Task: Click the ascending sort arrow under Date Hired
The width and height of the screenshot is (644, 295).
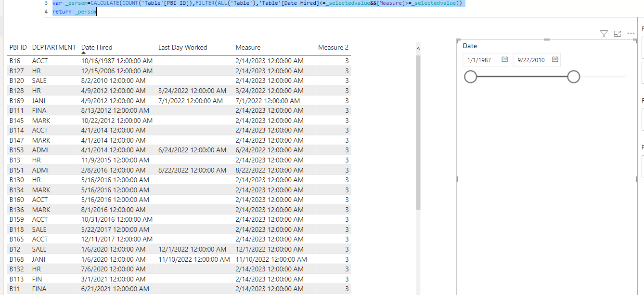Action: point(84,53)
